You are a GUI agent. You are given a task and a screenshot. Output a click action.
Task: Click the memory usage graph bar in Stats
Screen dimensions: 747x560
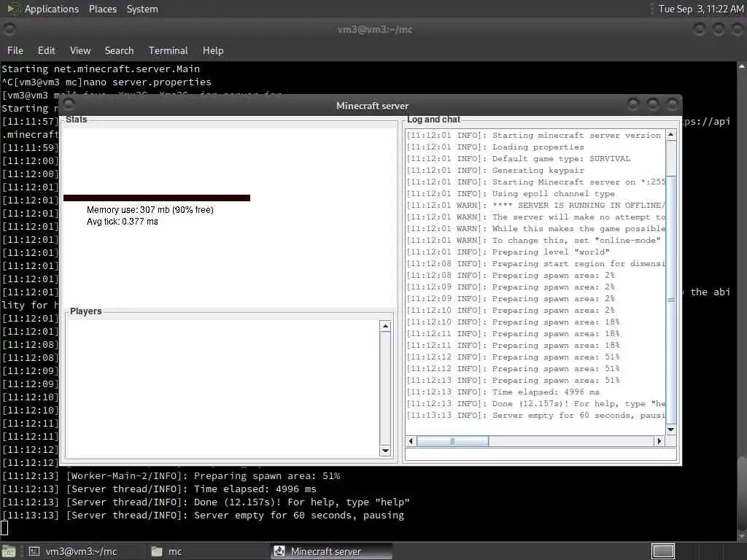(x=157, y=198)
